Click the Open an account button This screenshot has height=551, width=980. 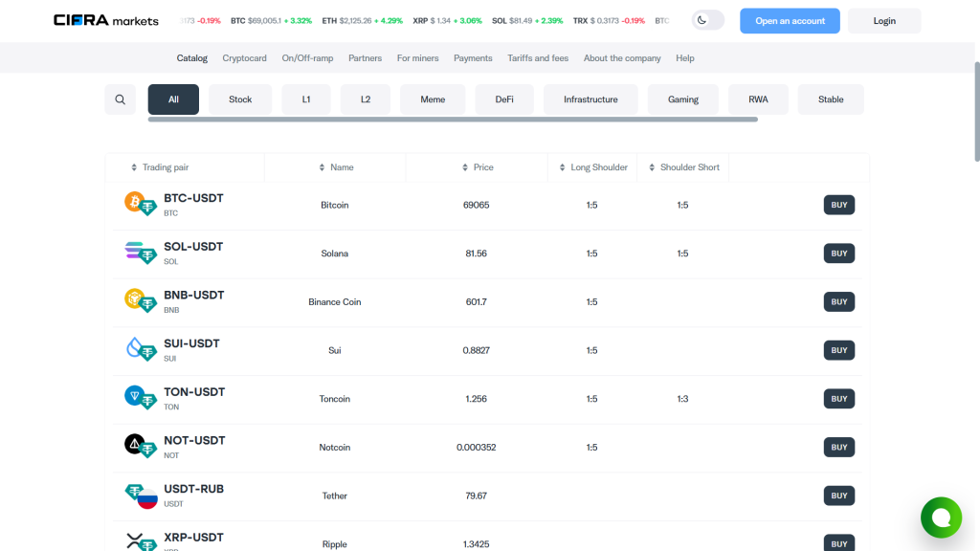click(790, 20)
